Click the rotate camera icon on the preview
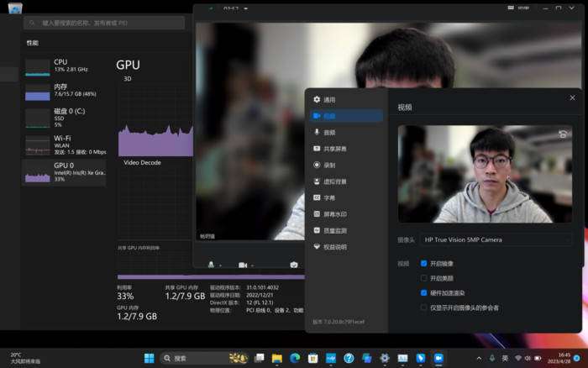The height and width of the screenshot is (368, 588). (x=562, y=134)
